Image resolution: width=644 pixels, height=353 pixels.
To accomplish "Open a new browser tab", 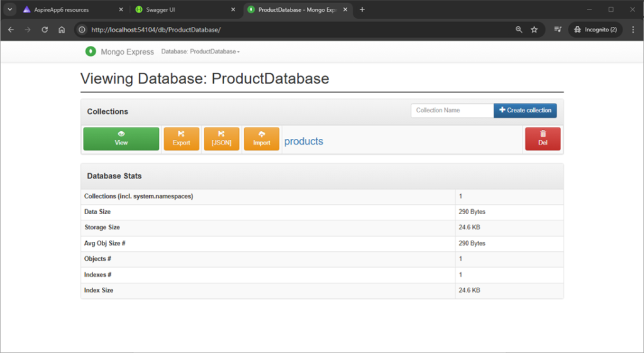I will pos(362,9).
